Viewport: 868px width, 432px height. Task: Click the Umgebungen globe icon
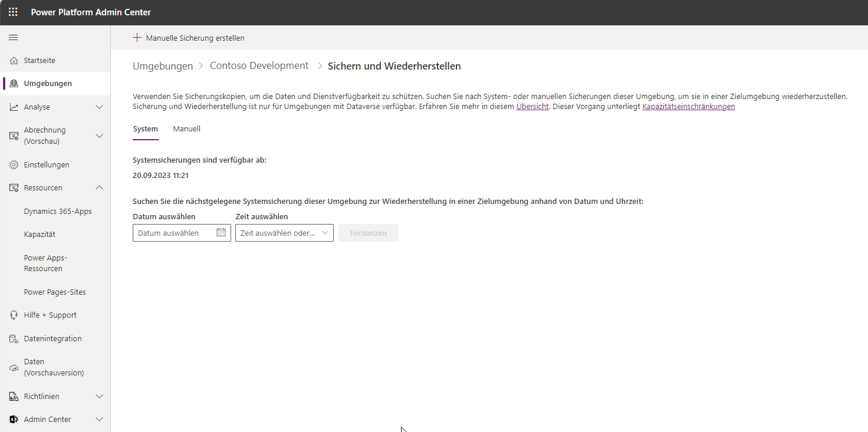pyautogui.click(x=14, y=84)
